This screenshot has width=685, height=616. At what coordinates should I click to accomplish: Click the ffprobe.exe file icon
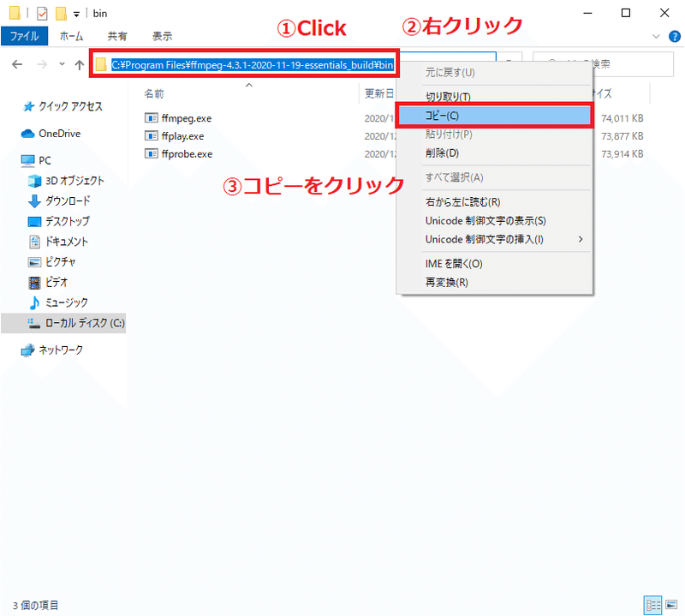click(x=152, y=154)
